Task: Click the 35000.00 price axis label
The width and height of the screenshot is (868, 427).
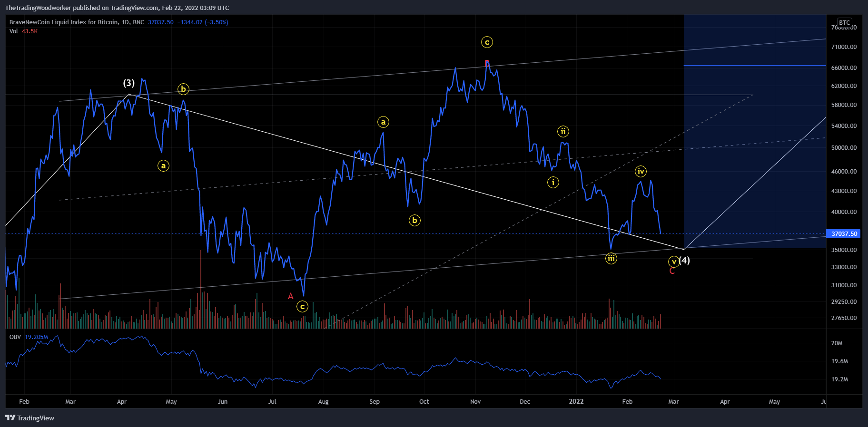Action: pos(844,250)
